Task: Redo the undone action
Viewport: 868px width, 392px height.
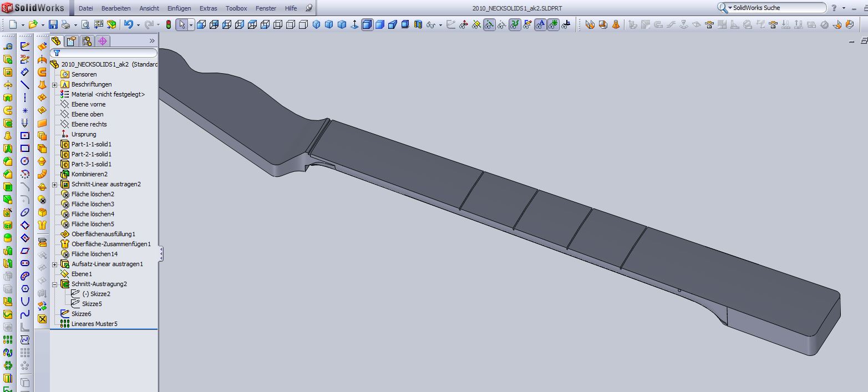Action: 149,24
